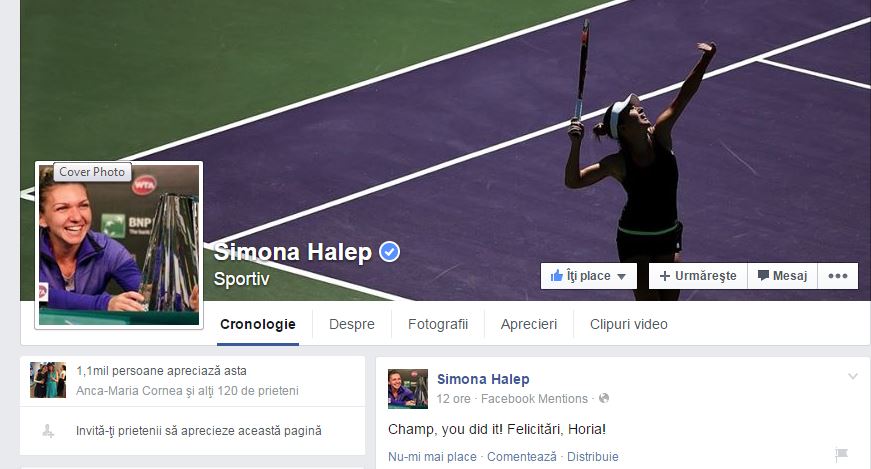Click the invite friends person icon

(x=48, y=431)
